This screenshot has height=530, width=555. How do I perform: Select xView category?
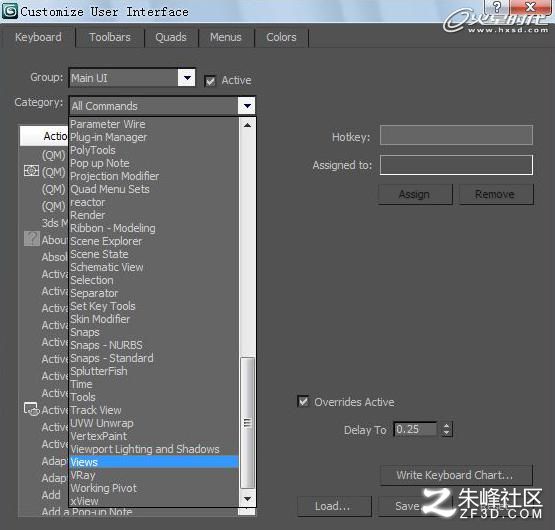[x=154, y=501]
